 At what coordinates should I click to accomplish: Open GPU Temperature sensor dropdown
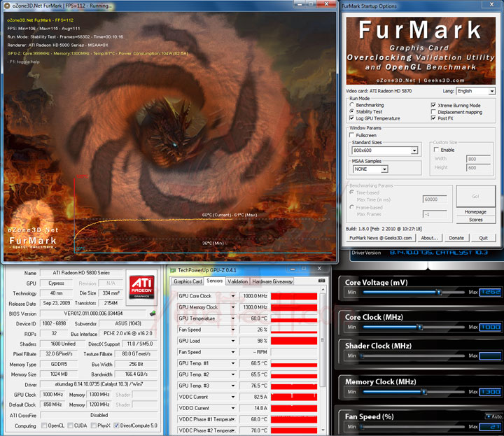click(x=233, y=318)
